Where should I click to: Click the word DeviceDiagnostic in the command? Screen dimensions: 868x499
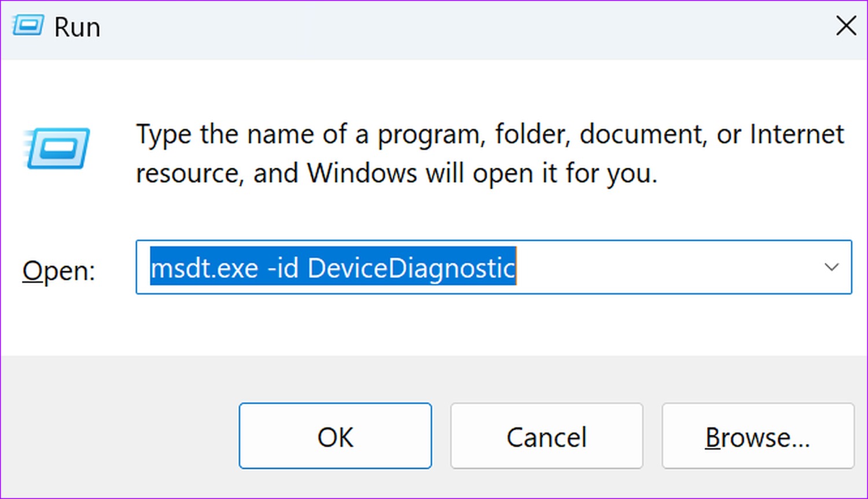(x=411, y=267)
